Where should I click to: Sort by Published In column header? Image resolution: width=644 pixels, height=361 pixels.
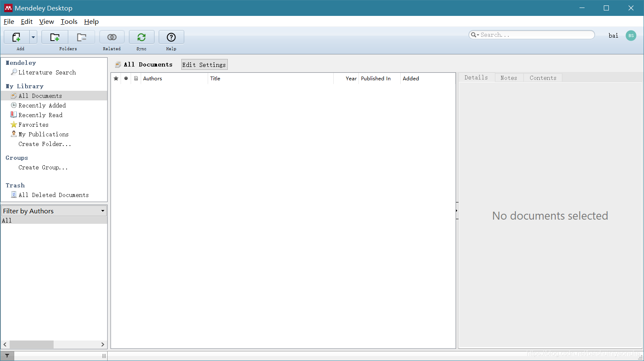tap(379, 78)
